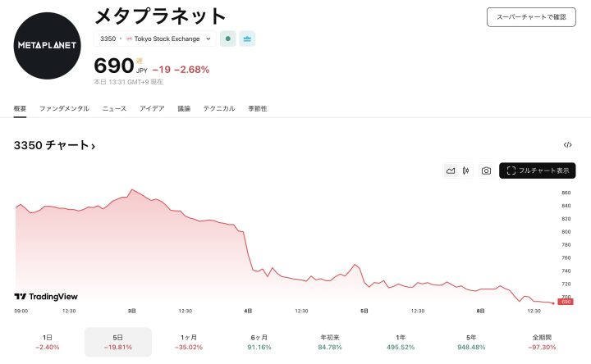This screenshot has height=364, width=591.
Task: Go to the ニュース tab
Action: (114, 108)
